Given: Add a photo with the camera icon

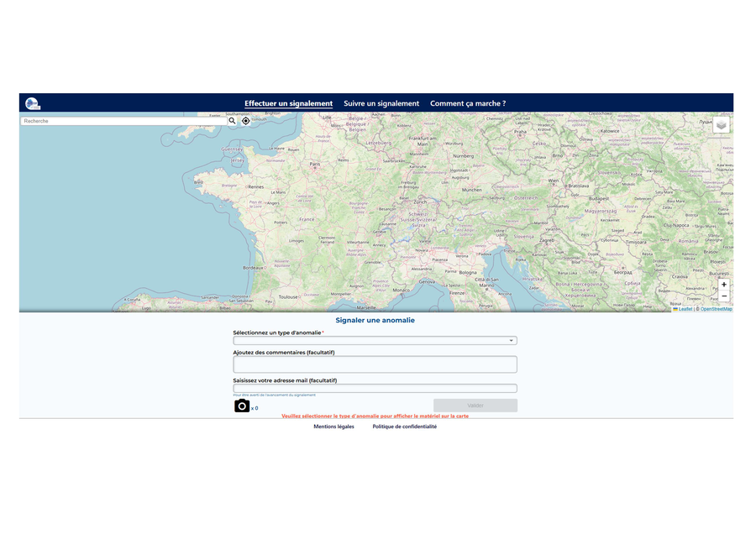Looking at the screenshot, I should [242, 406].
